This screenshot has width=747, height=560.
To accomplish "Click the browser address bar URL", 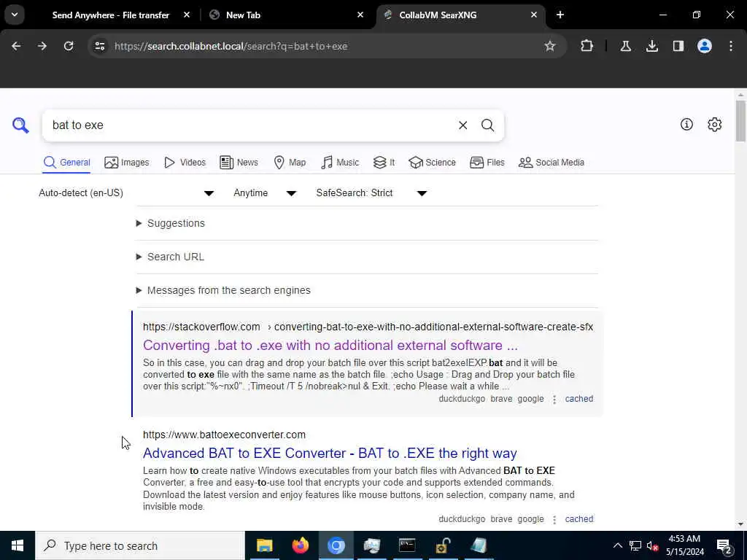I will pyautogui.click(x=231, y=46).
